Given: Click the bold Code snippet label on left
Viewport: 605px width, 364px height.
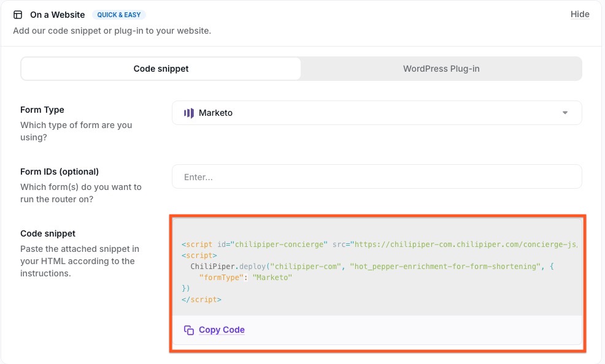Looking at the screenshot, I should [x=48, y=233].
